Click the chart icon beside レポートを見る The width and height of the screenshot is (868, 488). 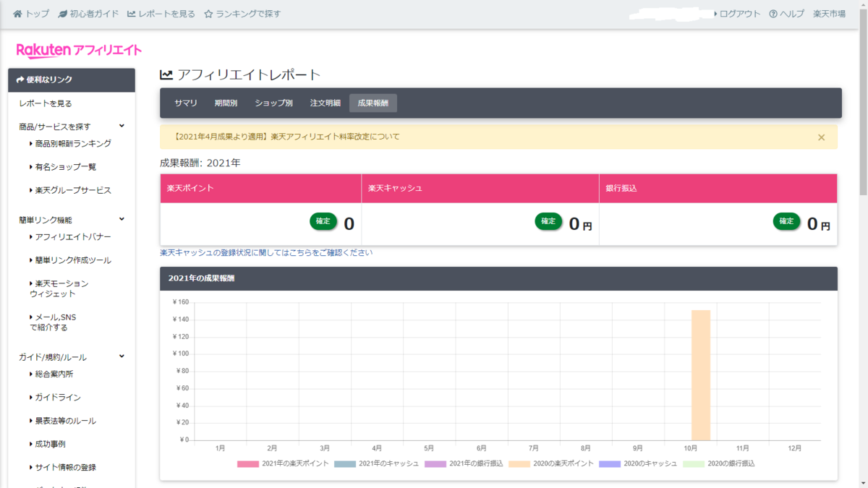[131, 14]
